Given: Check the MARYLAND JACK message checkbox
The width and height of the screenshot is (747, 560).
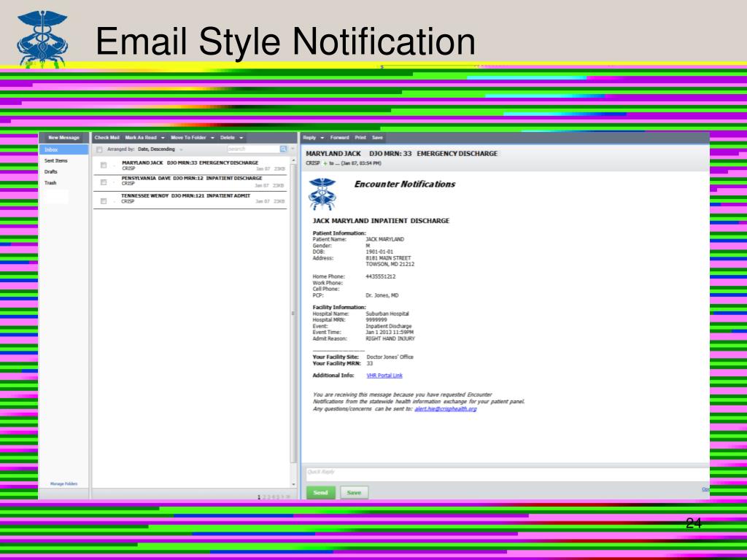Looking at the screenshot, I should pyautogui.click(x=104, y=166).
